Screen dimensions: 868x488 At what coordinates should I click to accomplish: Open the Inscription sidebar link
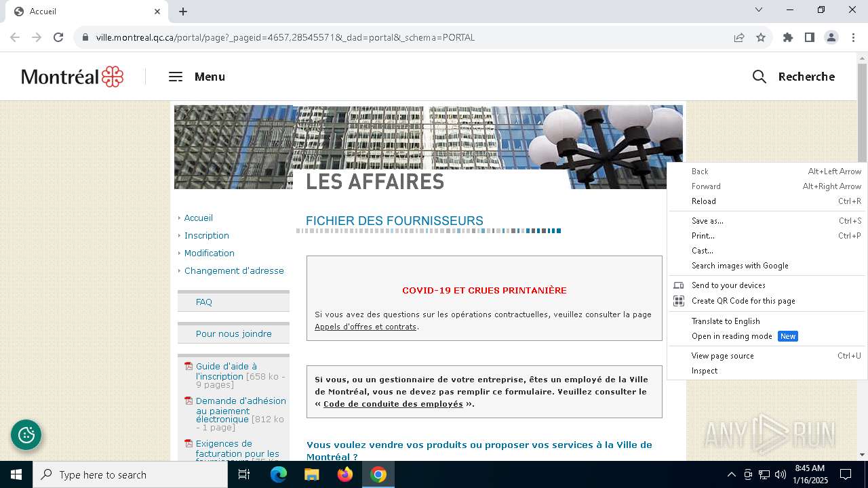207,235
